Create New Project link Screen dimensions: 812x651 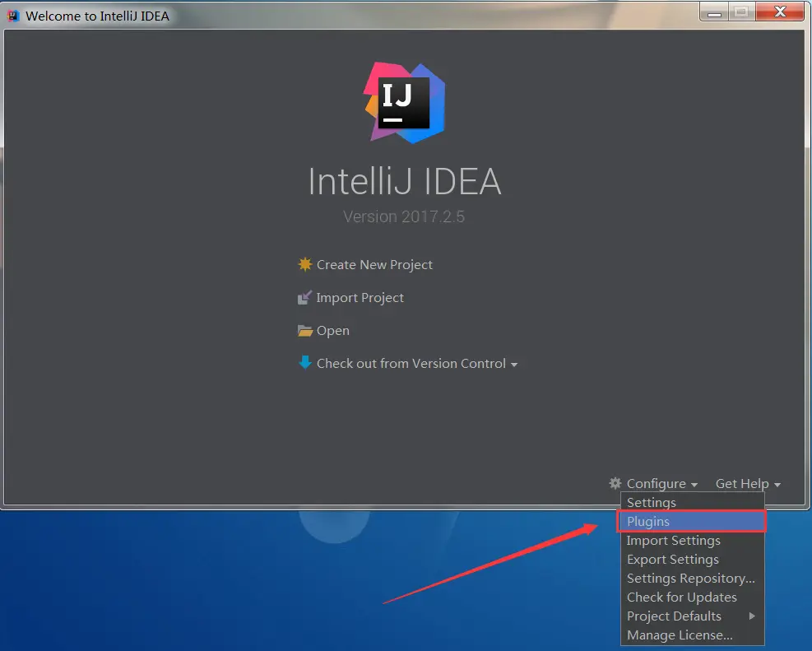point(374,265)
